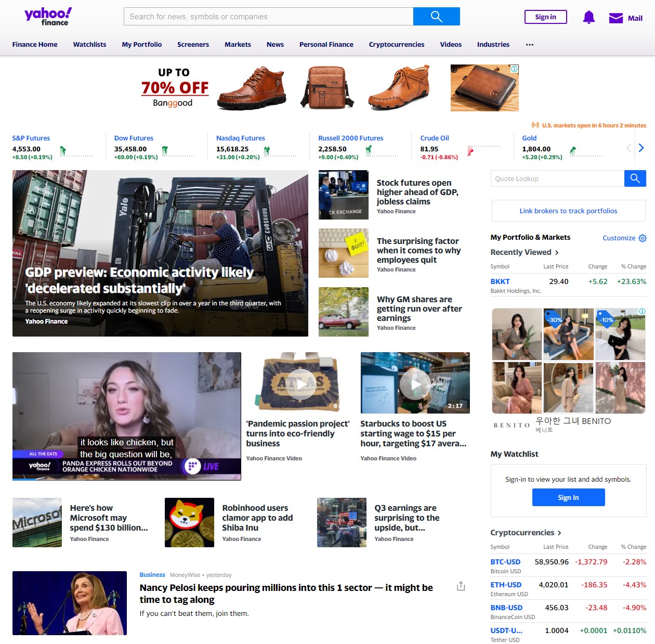Open Q3 earnings surprising article

(x=407, y=518)
